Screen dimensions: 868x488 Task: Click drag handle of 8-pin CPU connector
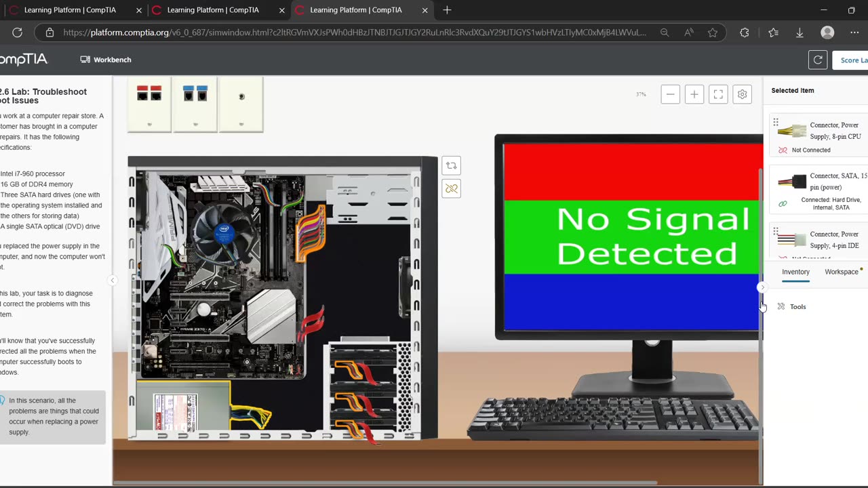pyautogui.click(x=776, y=123)
